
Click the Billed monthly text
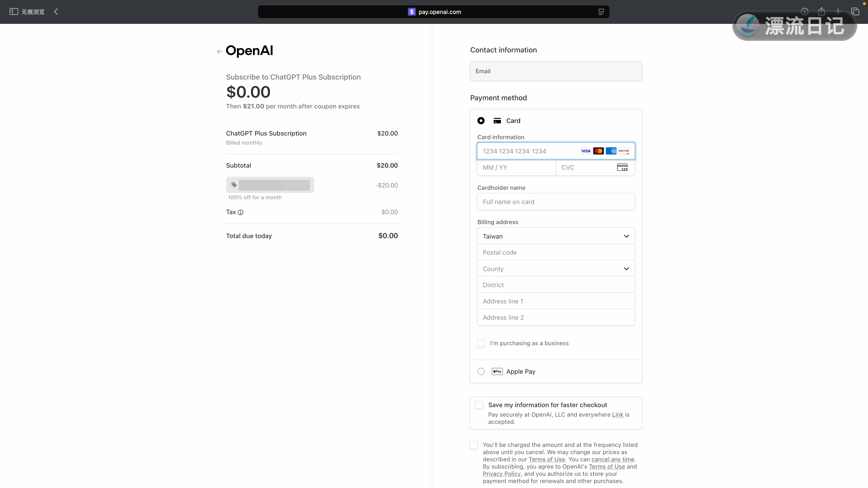(244, 143)
